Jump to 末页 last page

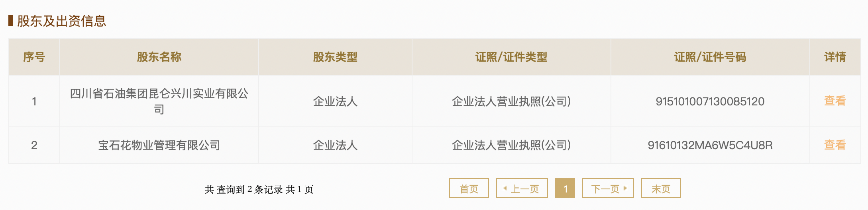click(661, 189)
